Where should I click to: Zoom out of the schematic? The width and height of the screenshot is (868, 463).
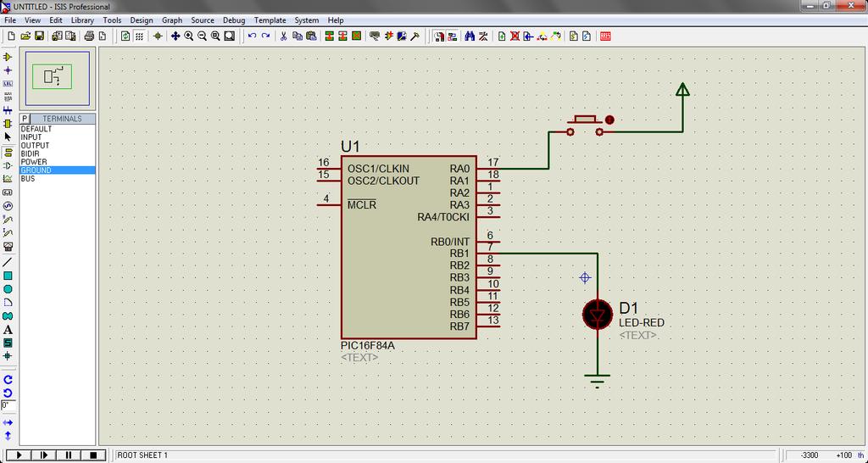[202, 36]
